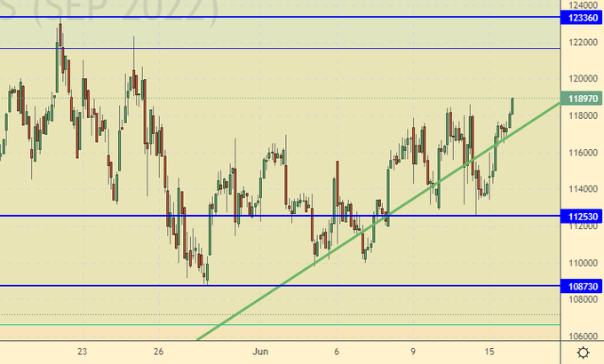Click the latest green candle near 118970
The width and height of the screenshot is (604, 364).
513,106
